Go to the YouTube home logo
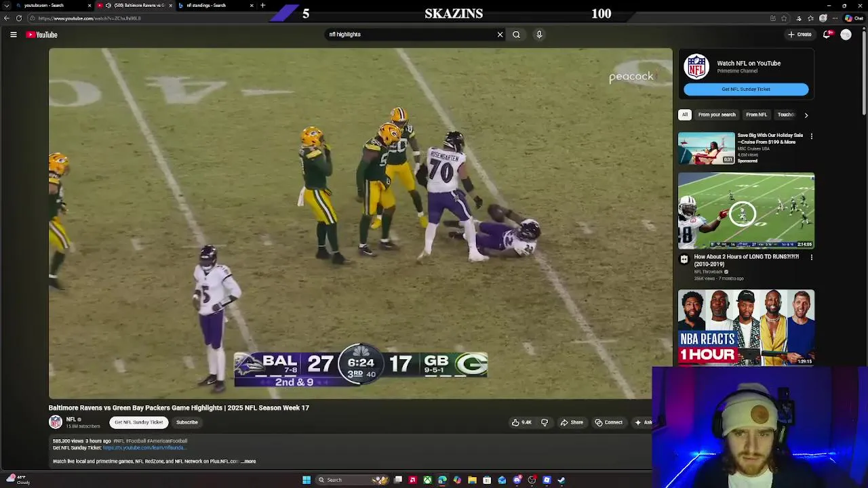 (42, 35)
